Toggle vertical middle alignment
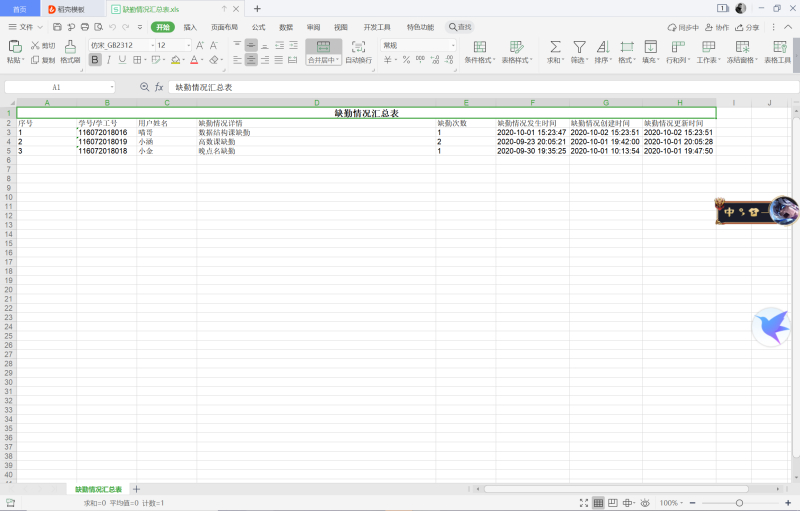 pos(251,45)
